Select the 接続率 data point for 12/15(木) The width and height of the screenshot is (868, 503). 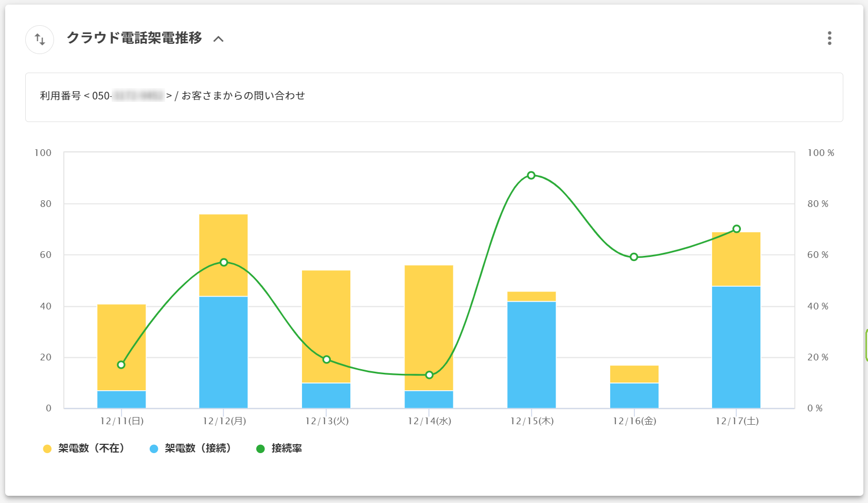click(531, 176)
